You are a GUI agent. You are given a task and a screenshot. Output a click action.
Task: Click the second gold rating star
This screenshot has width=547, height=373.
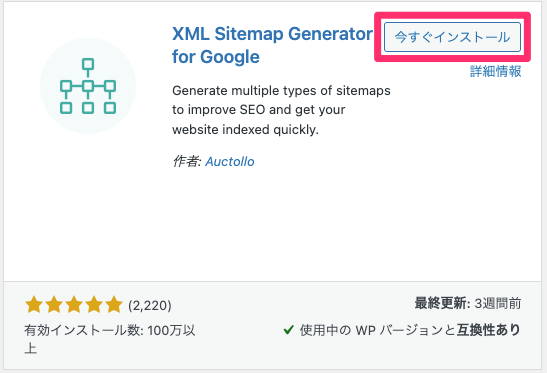tap(54, 305)
